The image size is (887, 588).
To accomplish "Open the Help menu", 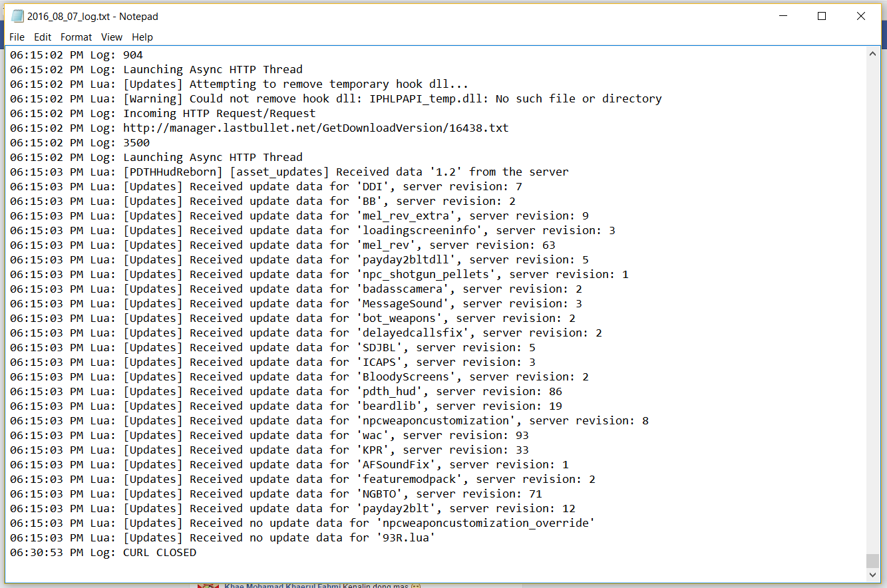I will [142, 37].
